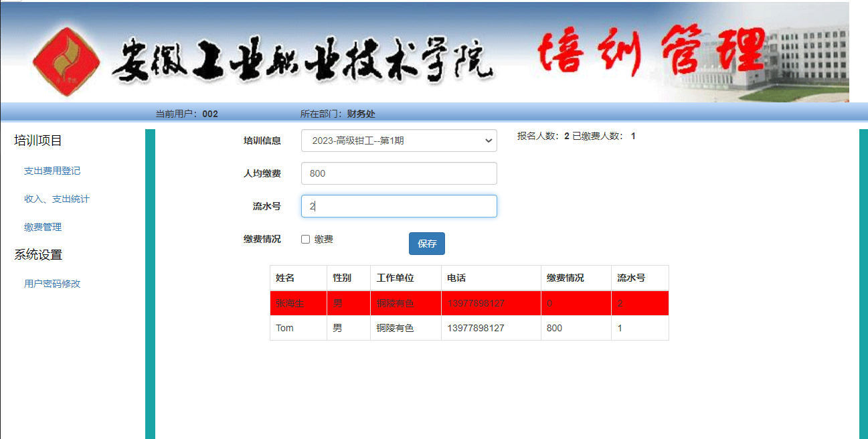Focus the 流水号 text field
The width and height of the screenshot is (868, 439).
(x=399, y=206)
